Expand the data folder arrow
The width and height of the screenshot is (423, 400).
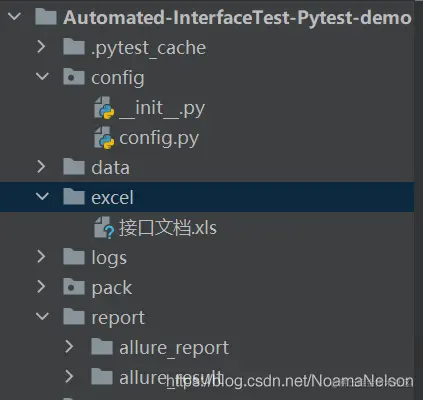click(41, 166)
